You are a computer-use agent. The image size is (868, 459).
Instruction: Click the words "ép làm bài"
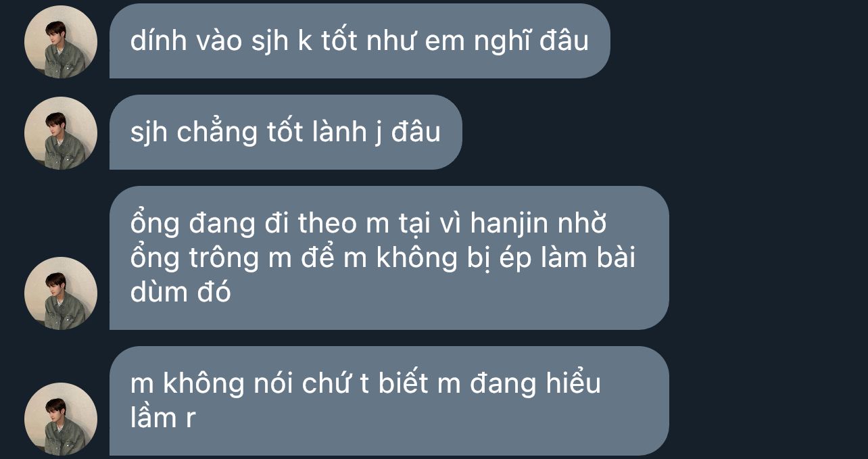coord(569,258)
